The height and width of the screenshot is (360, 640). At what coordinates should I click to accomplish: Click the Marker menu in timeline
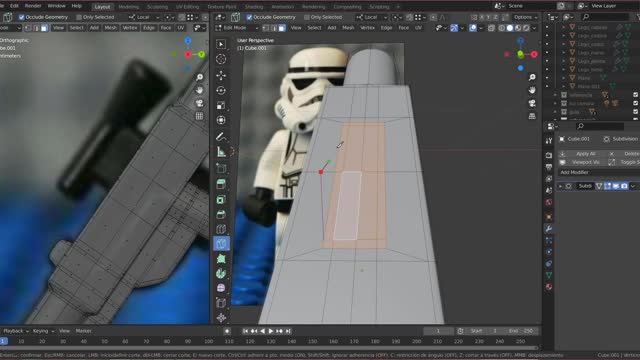click(83, 331)
